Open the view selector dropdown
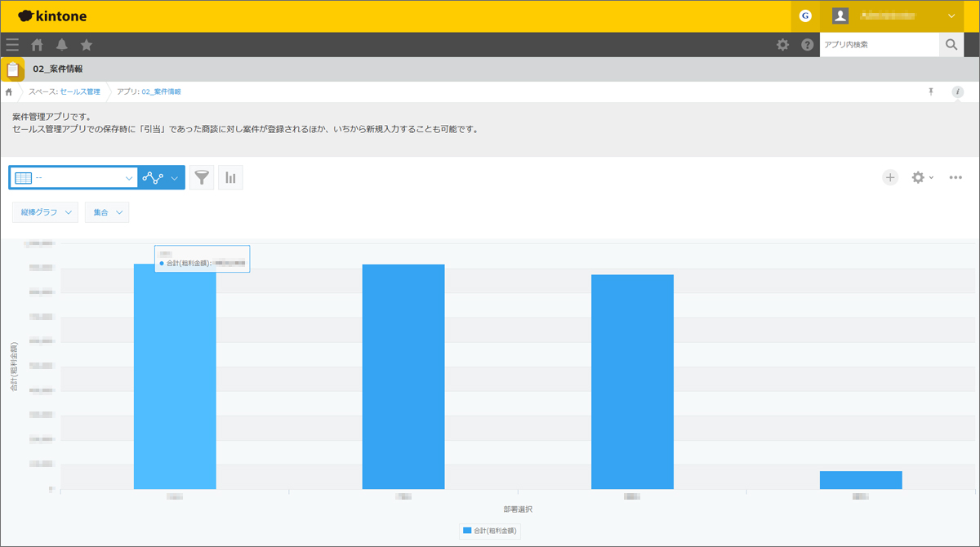 click(x=73, y=177)
